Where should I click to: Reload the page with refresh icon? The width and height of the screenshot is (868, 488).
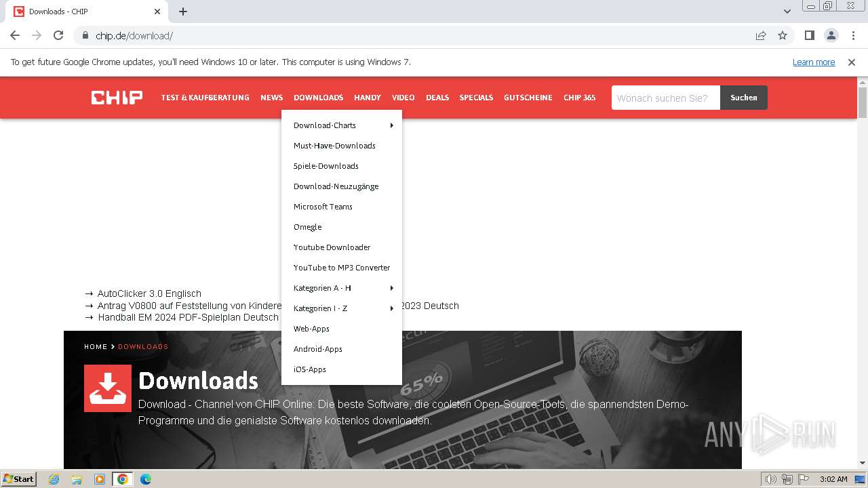tap(58, 35)
